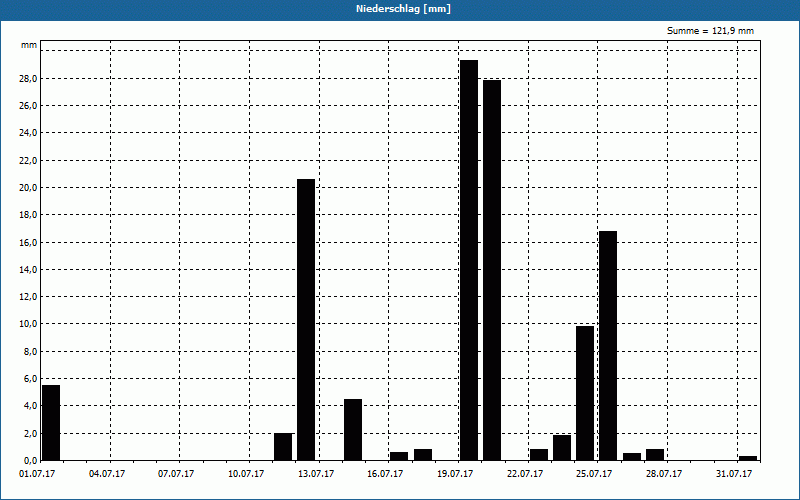
Task: Click the 4,0 y-axis label
Action: coord(30,406)
